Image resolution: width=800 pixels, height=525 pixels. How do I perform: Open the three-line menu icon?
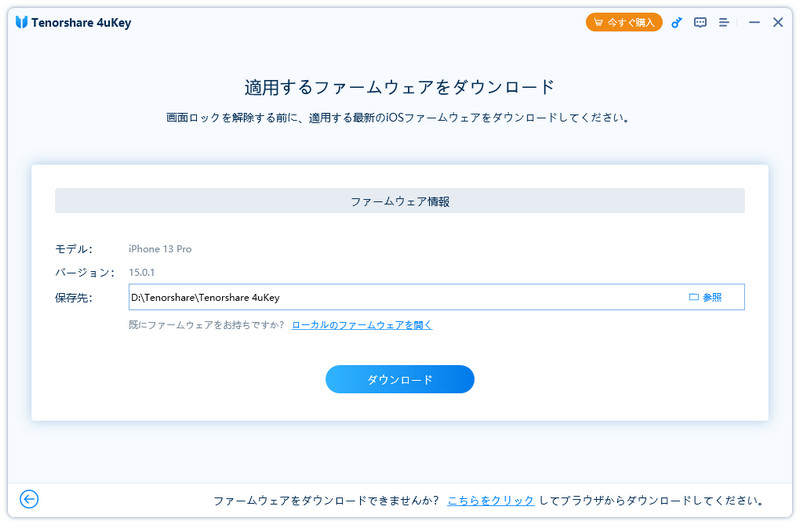[x=724, y=22]
